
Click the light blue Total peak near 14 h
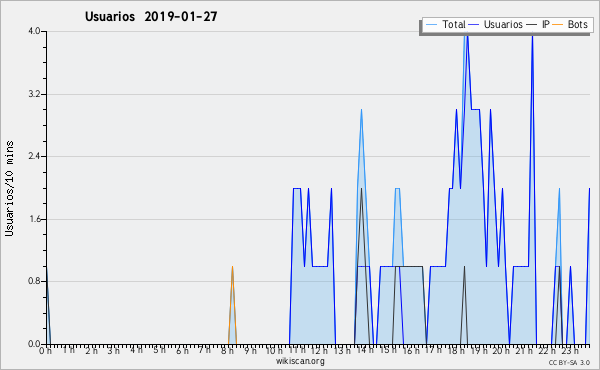click(361, 111)
